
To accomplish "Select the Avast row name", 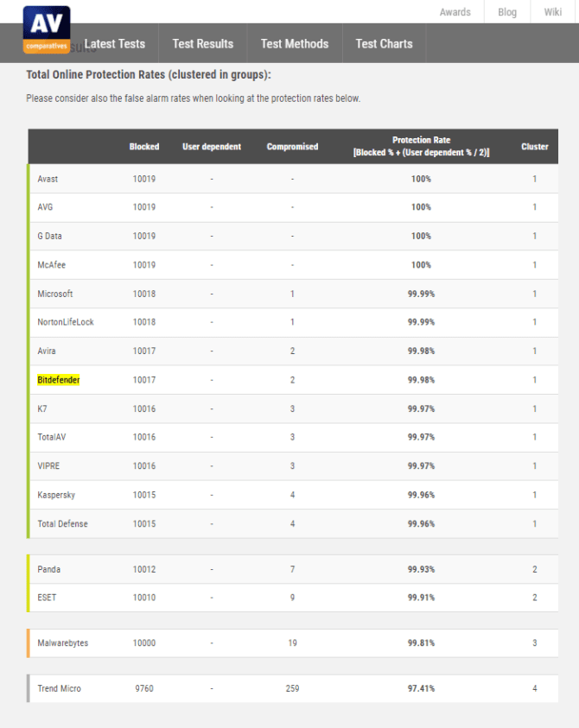I will tap(48, 180).
